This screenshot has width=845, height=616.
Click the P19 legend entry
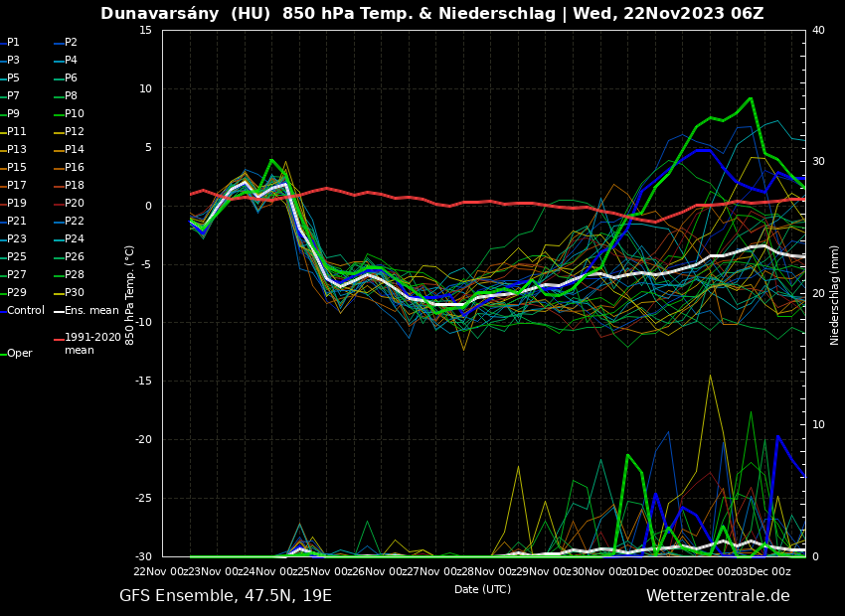coord(17,204)
